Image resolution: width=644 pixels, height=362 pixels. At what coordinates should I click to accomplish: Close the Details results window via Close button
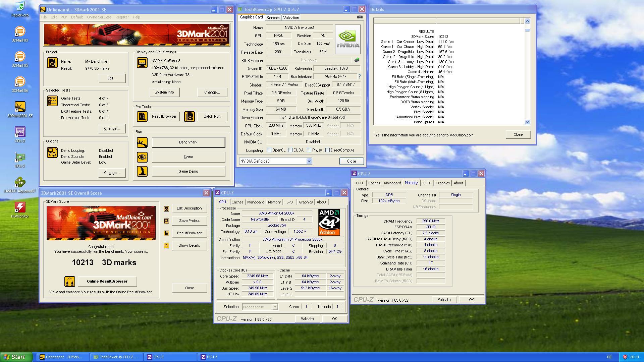point(518,134)
